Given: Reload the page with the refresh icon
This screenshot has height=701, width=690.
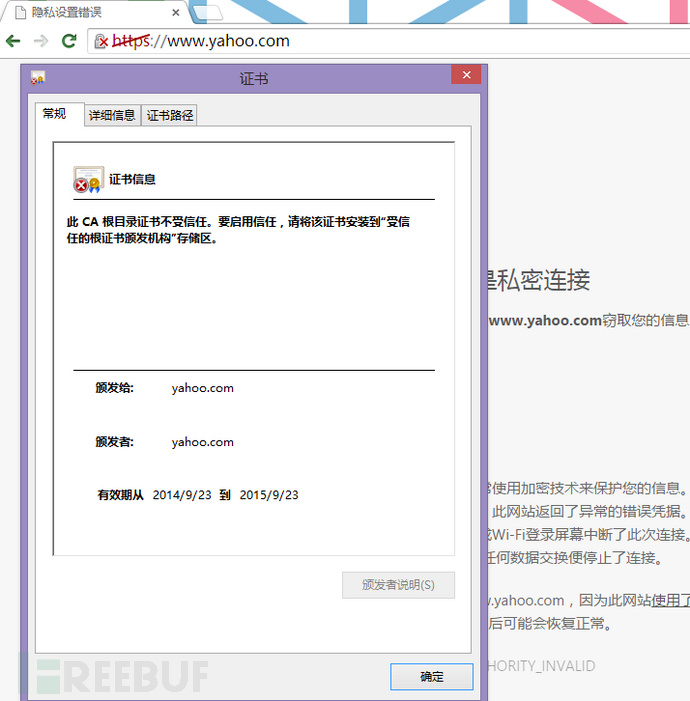Looking at the screenshot, I should click(69, 41).
